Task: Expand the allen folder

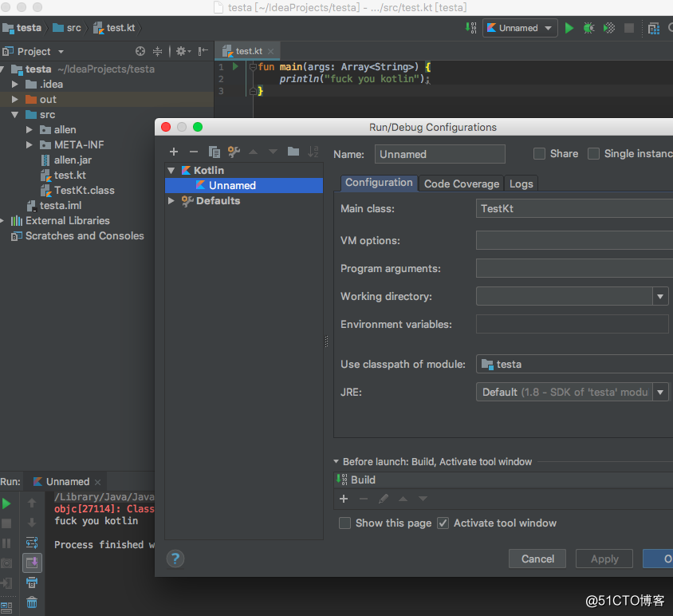Action: pyautogui.click(x=30, y=130)
